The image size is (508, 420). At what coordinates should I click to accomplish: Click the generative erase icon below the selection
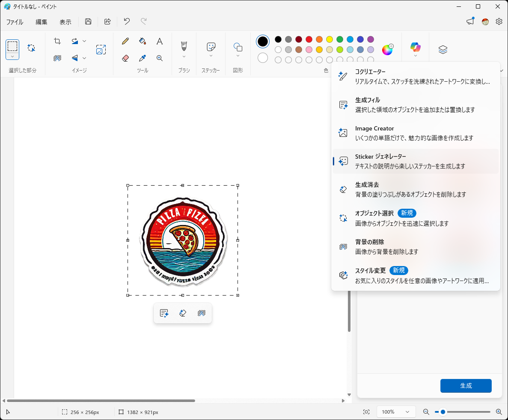pos(183,313)
